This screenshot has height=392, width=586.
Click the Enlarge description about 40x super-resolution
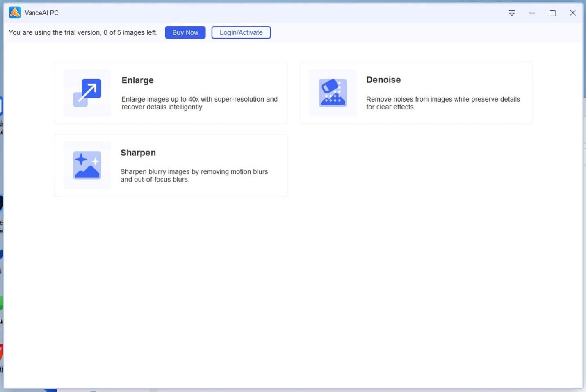click(x=199, y=103)
